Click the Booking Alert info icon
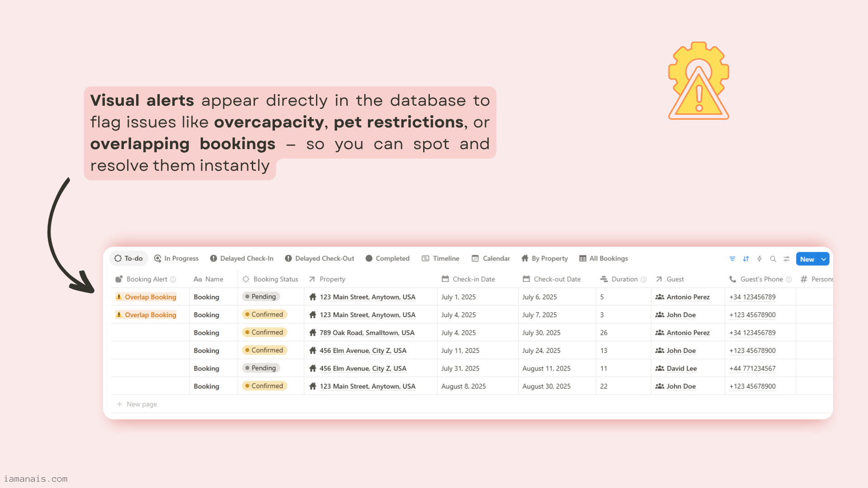This screenshot has height=488, width=868. [173, 280]
